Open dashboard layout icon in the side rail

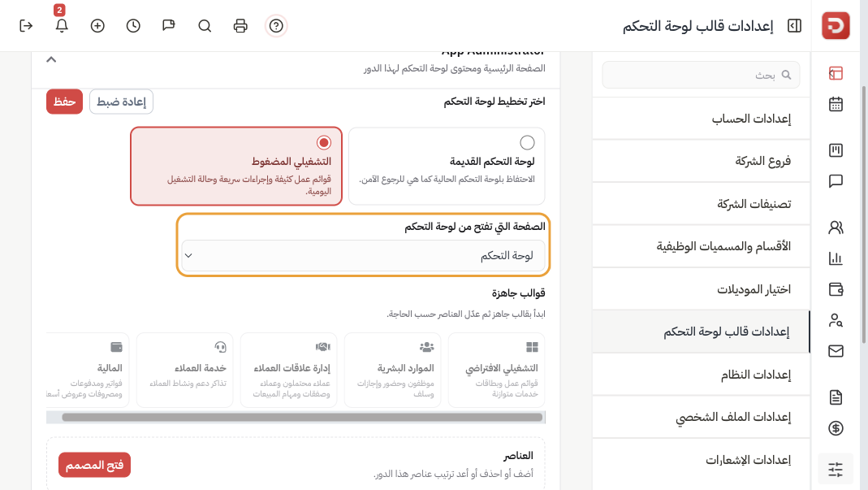click(x=836, y=73)
